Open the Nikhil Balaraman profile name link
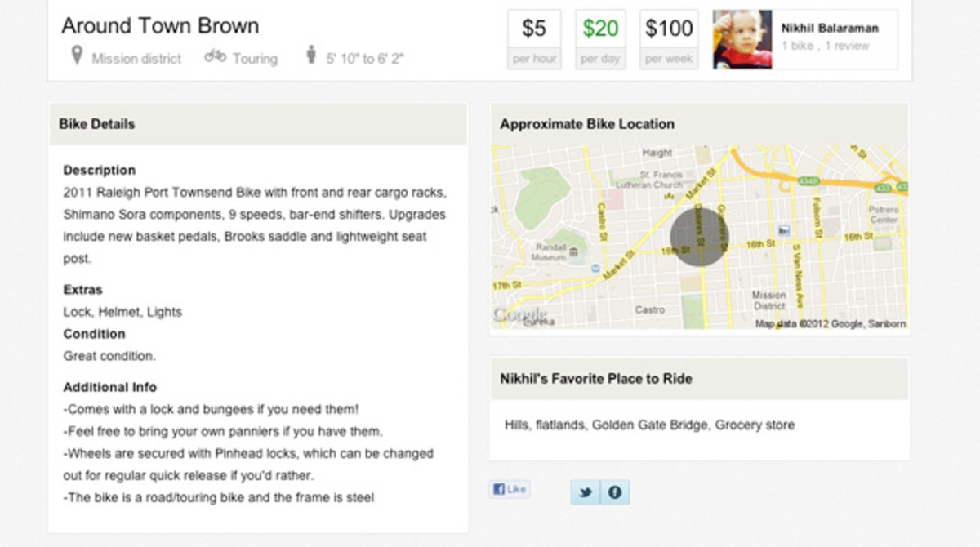Screen dimensions: 980x547 [830, 29]
